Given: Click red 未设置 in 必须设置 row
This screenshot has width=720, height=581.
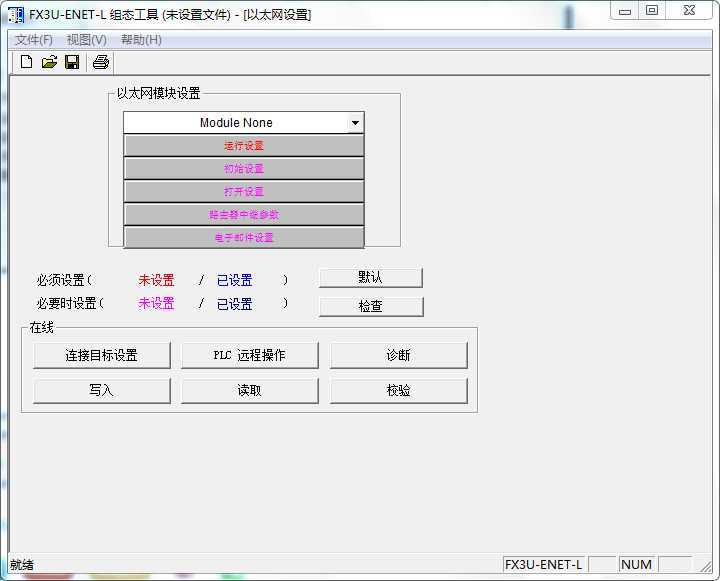Looking at the screenshot, I should [157, 280].
